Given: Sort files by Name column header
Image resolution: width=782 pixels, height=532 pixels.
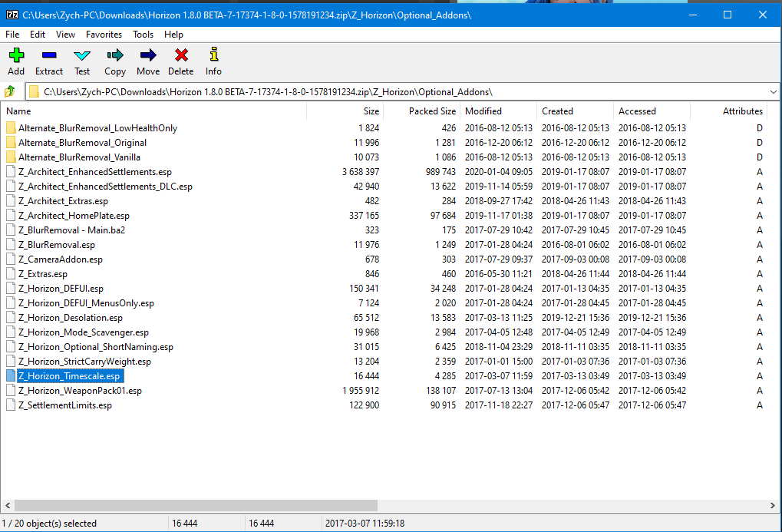Looking at the screenshot, I should 153,111.
